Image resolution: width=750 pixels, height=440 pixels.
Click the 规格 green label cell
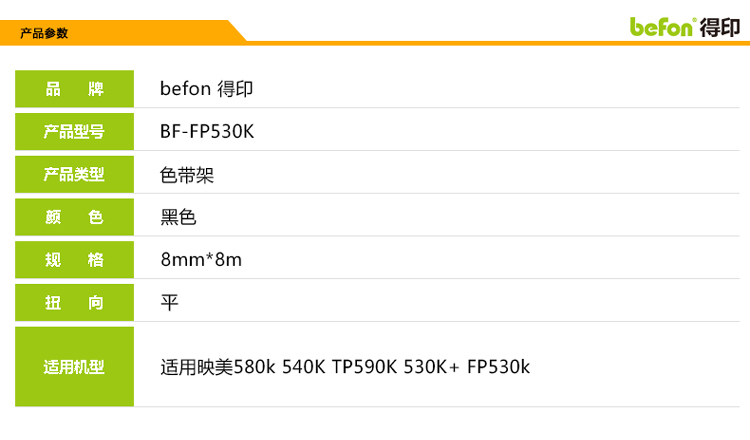[75, 260]
